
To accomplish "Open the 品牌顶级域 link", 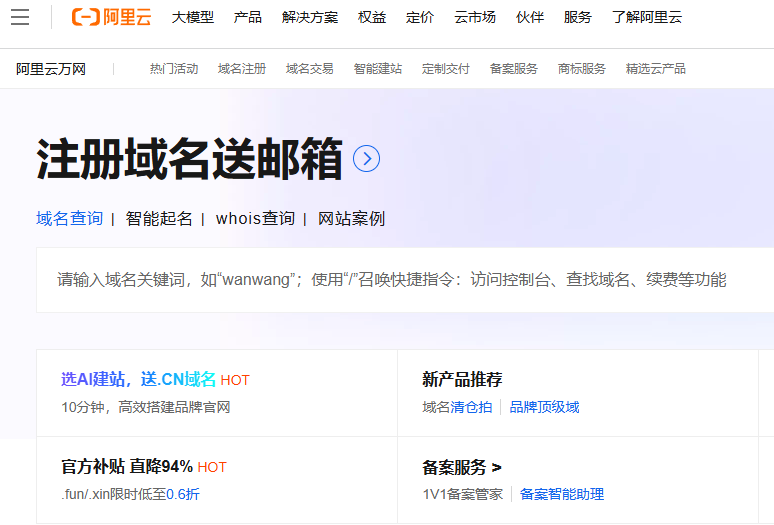I will (544, 408).
